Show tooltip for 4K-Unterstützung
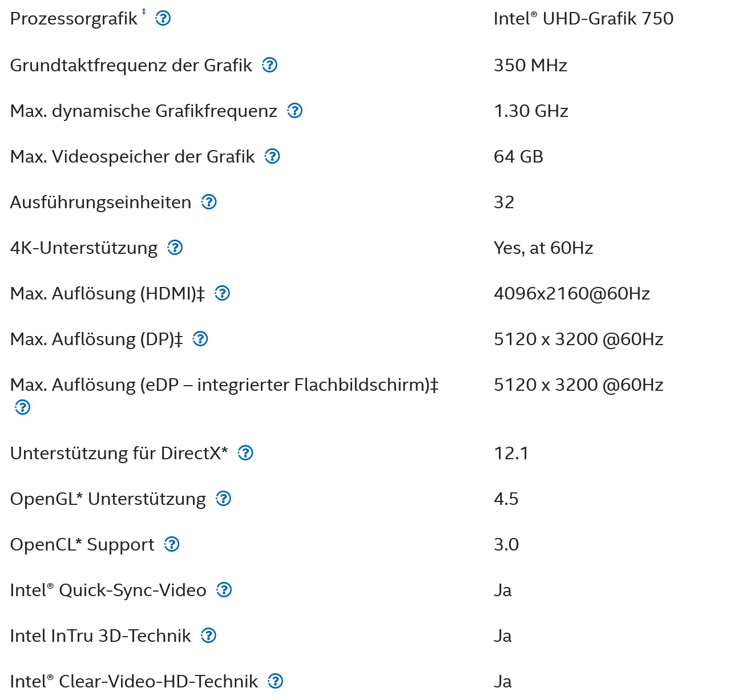 (175, 248)
